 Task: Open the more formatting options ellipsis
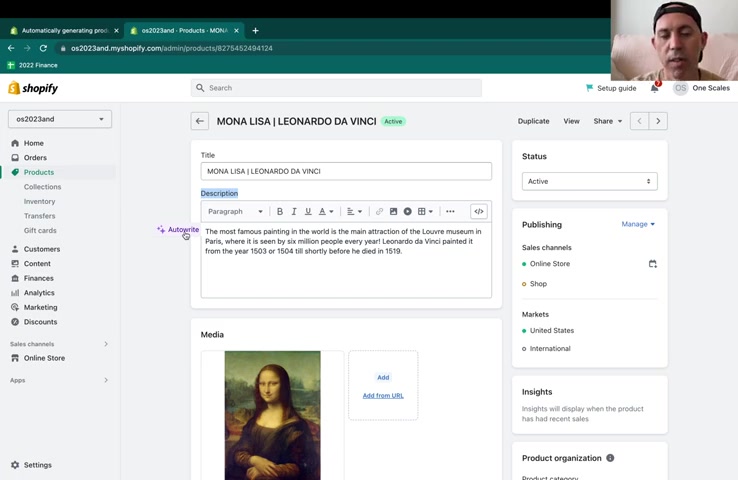[450, 212]
